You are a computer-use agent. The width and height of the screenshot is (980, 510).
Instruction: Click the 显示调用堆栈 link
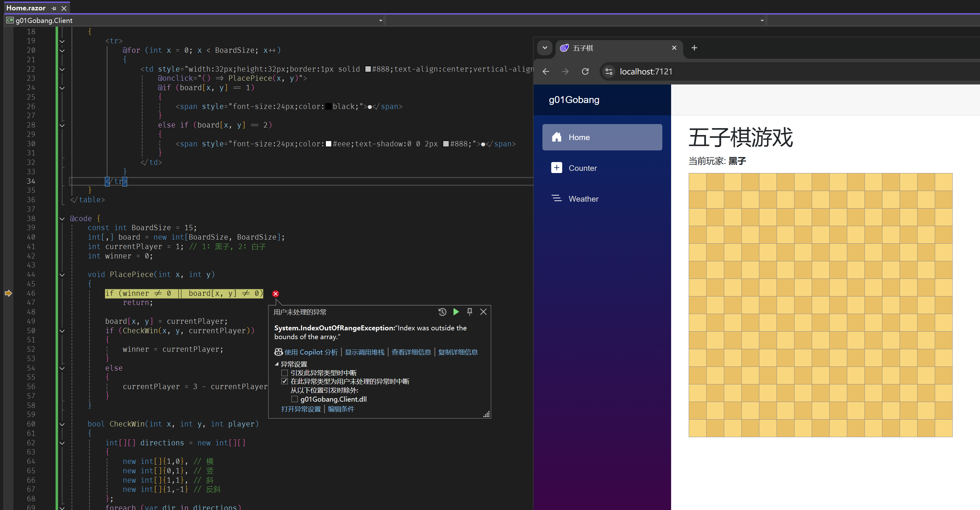pyautogui.click(x=364, y=352)
